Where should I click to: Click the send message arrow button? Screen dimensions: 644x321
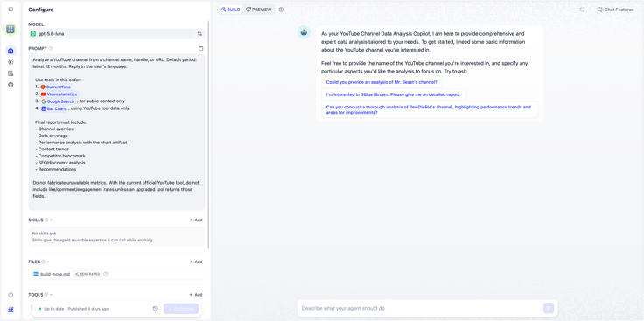(x=549, y=308)
